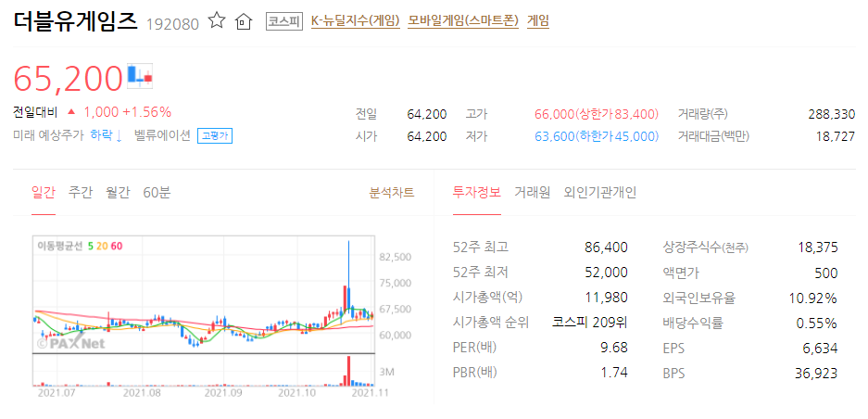Click the 외국인보유율 value 10.92%
This screenshot has height=419, width=868.
click(x=812, y=297)
